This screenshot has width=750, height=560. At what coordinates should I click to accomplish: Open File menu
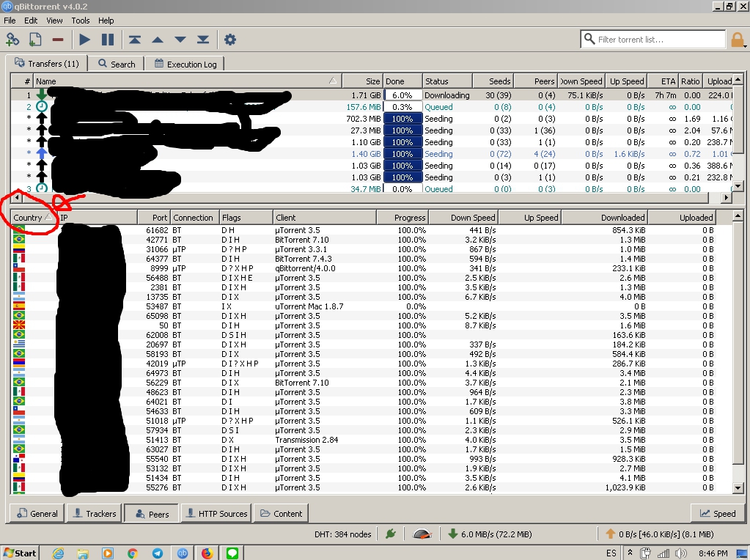click(x=10, y=20)
